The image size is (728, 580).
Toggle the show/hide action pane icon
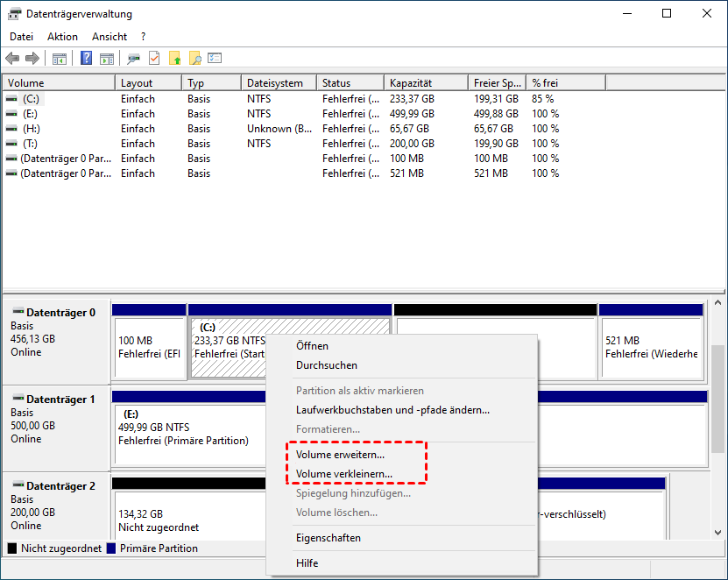point(107,59)
